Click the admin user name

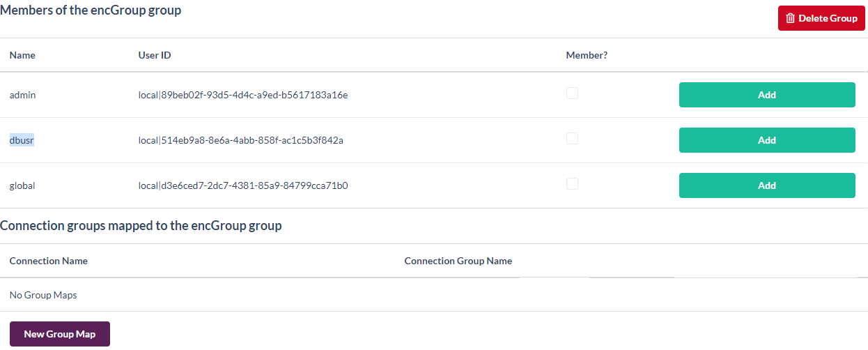coord(22,95)
